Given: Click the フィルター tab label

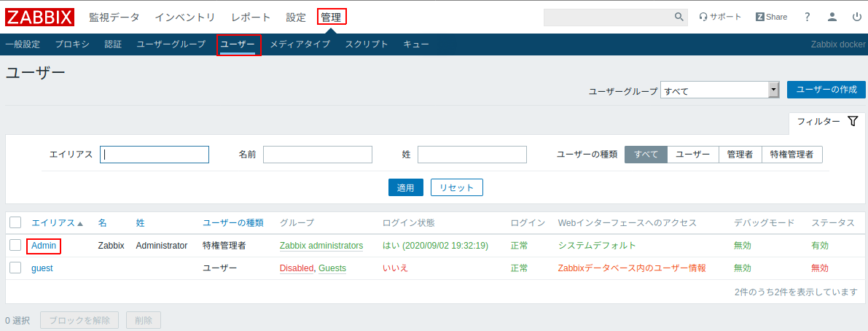Looking at the screenshot, I should coord(818,121).
